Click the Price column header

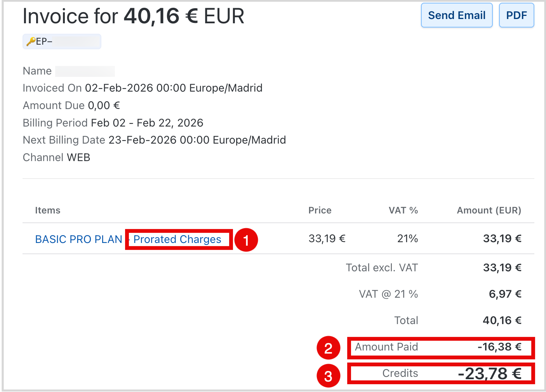320,210
